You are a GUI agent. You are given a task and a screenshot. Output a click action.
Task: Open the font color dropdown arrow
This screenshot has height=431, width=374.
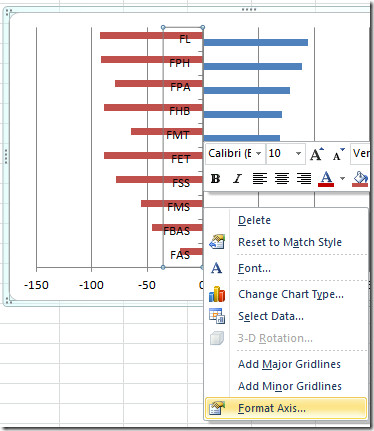click(x=342, y=179)
